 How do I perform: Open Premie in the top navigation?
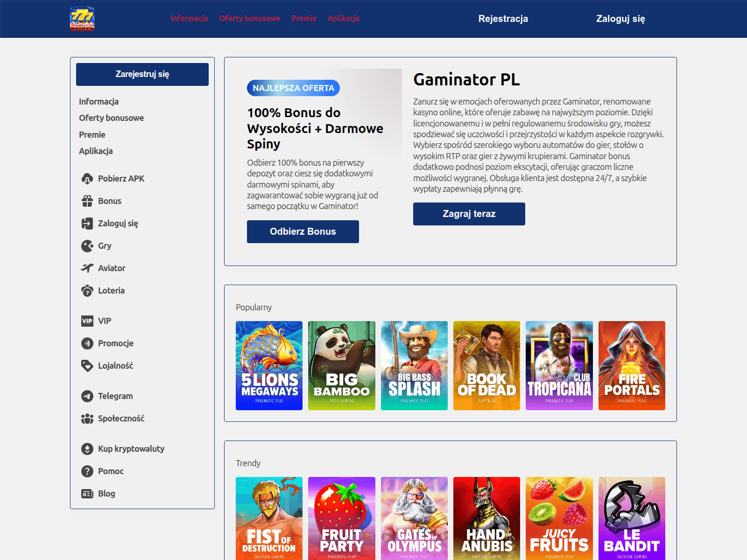click(304, 18)
